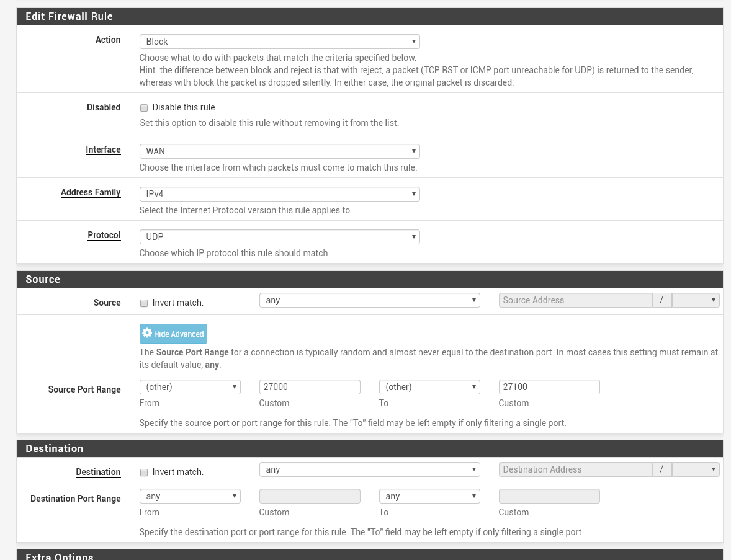This screenshot has width=731, height=560.
Task: Check the Disable this rule checkbox
Action: (144, 108)
